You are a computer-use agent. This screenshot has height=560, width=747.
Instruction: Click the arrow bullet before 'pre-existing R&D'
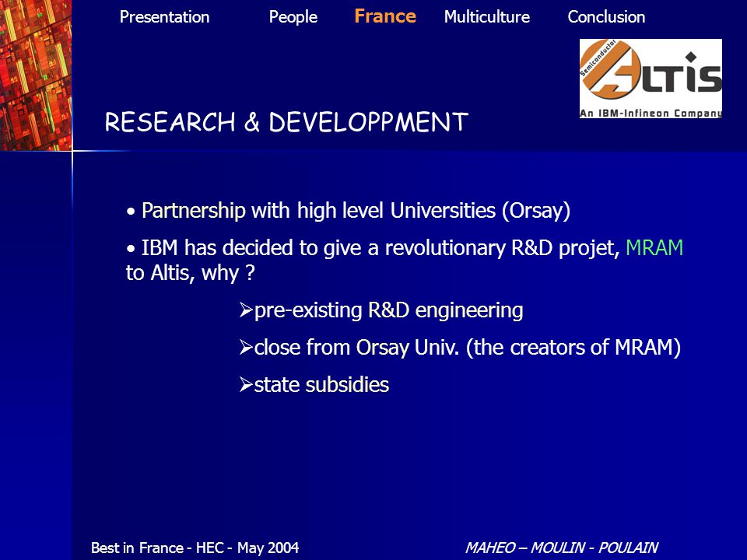coord(246,310)
